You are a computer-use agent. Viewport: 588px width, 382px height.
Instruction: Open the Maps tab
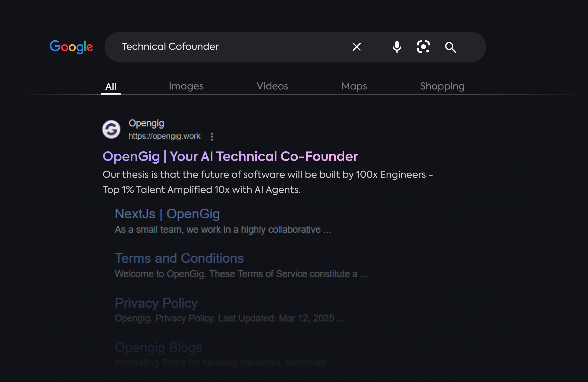pos(354,86)
